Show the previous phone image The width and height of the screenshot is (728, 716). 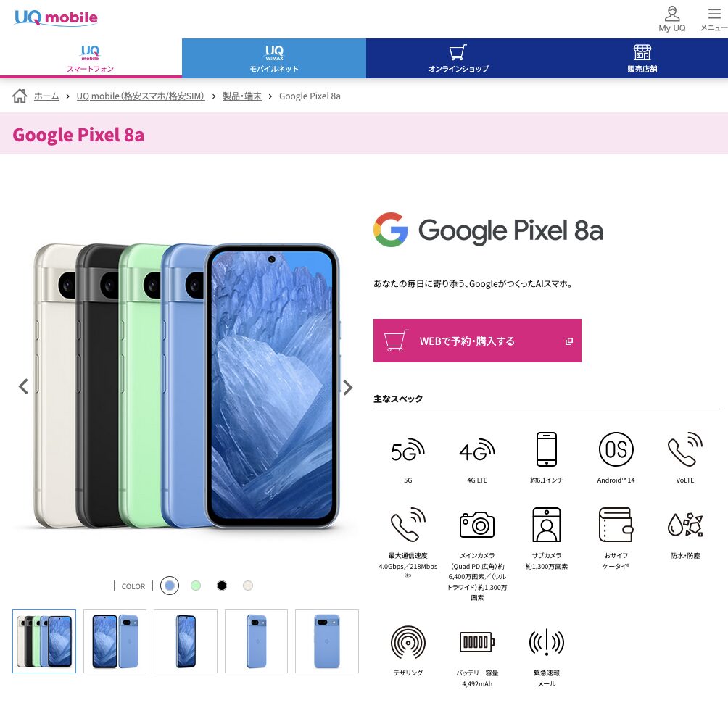pos(23,386)
